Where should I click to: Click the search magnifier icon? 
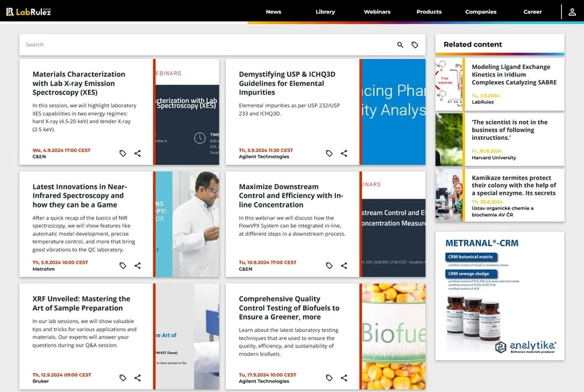click(x=400, y=45)
